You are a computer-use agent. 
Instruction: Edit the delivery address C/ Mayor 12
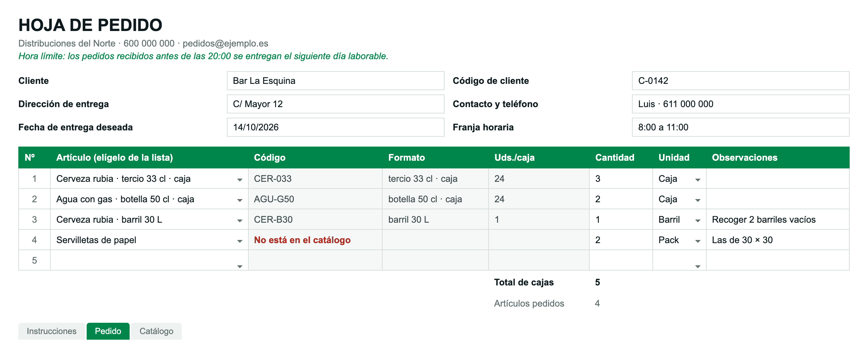(x=335, y=104)
